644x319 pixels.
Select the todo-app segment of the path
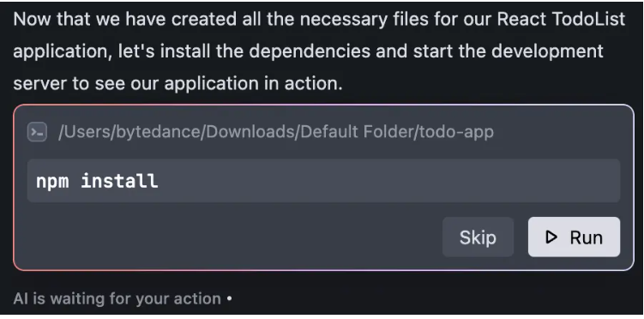(456, 132)
